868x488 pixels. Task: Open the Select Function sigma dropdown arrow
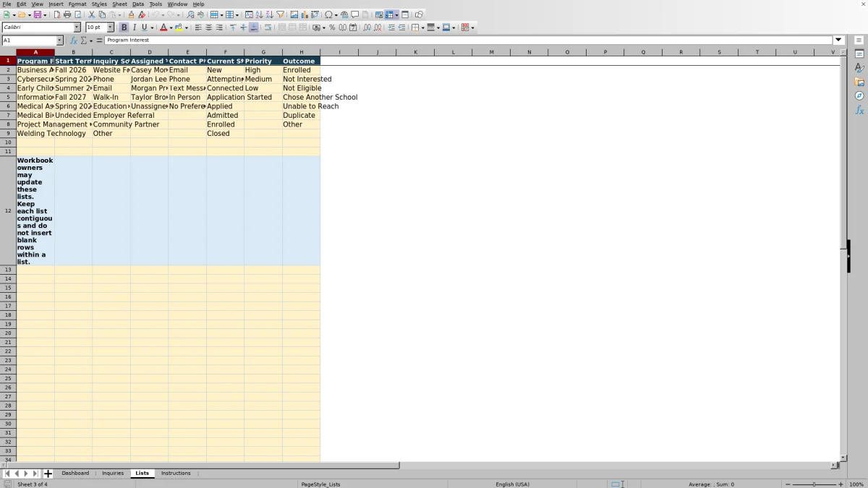90,40
